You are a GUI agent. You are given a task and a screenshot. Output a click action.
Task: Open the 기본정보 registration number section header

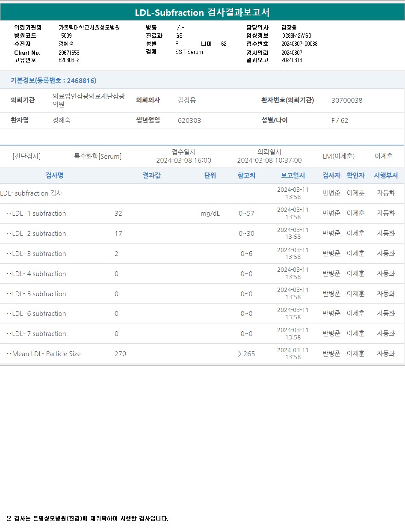pos(53,80)
